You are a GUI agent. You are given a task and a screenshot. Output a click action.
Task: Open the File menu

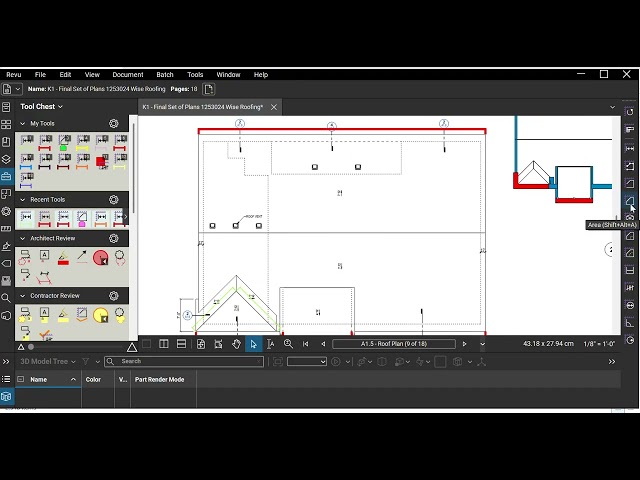point(40,75)
